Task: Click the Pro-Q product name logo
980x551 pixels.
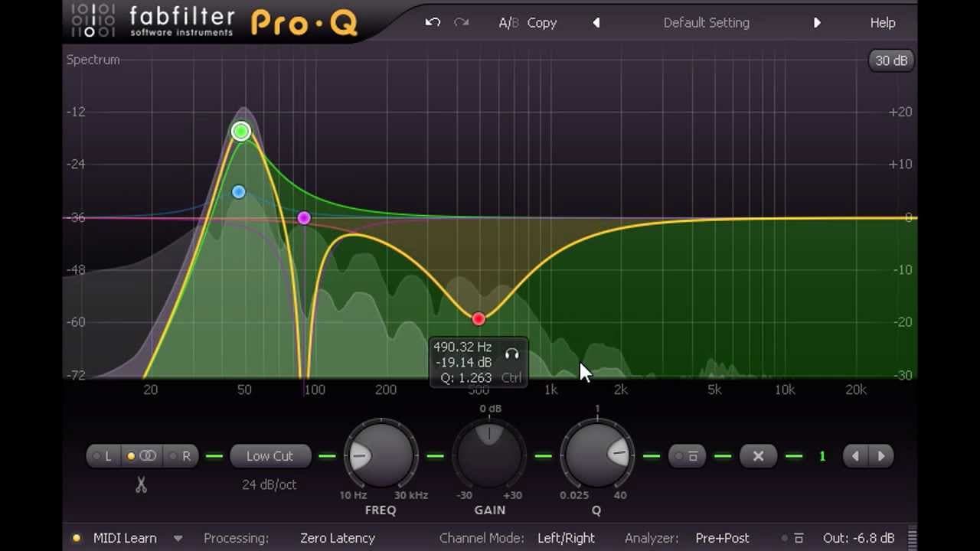Action: tap(304, 22)
